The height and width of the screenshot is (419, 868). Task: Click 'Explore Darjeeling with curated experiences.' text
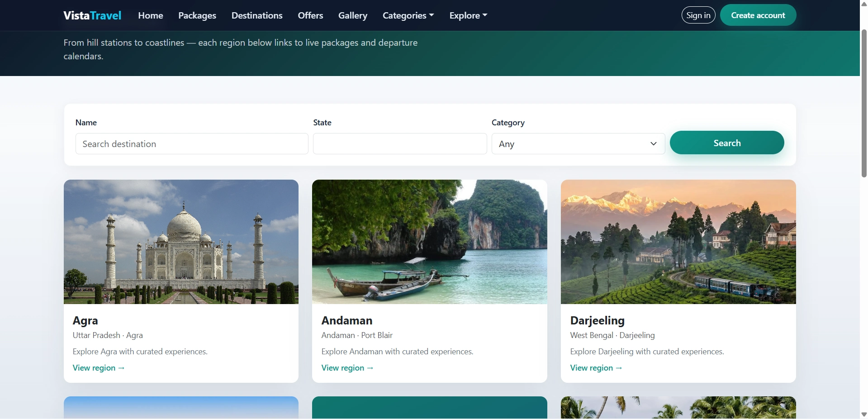(647, 352)
